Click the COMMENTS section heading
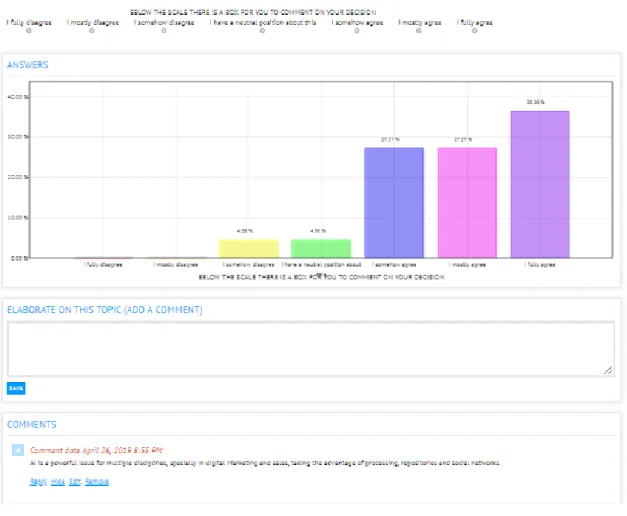 32,424
